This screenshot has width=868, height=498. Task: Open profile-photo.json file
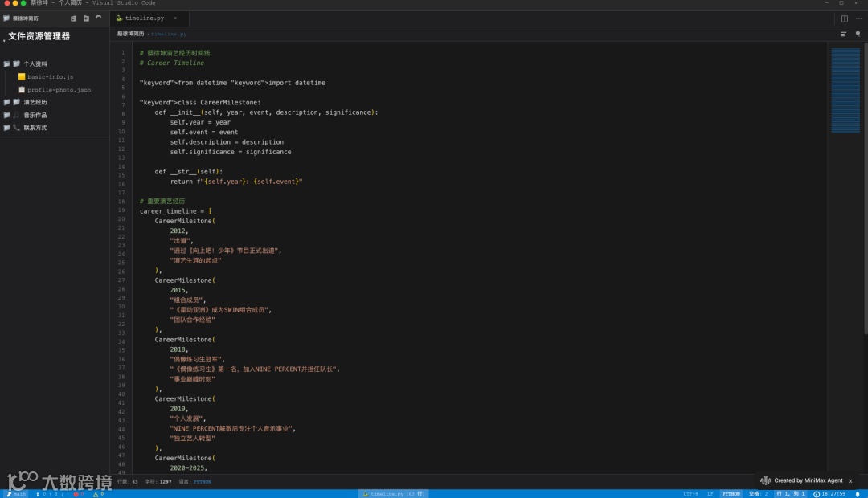(59, 89)
